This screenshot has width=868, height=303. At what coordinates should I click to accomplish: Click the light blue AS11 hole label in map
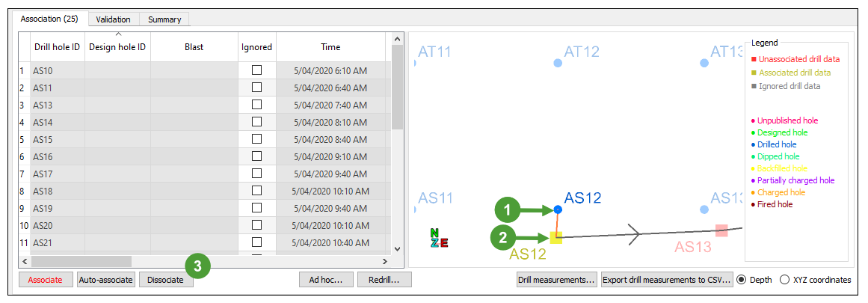coord(434,198)
